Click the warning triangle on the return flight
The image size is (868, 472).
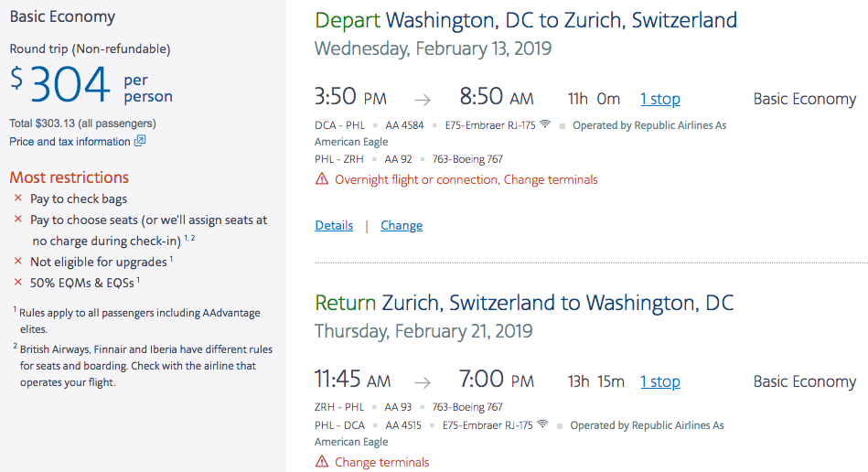pos(321,462)
